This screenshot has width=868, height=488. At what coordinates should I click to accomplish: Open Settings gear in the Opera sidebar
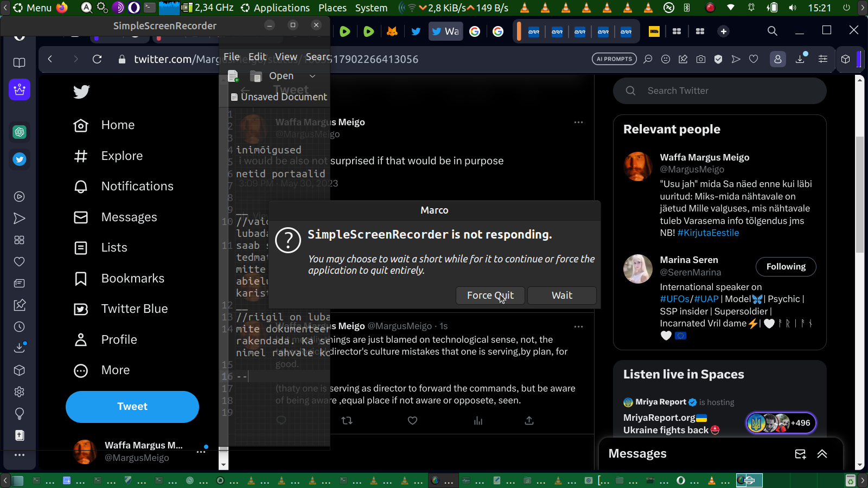pos(20,392)
